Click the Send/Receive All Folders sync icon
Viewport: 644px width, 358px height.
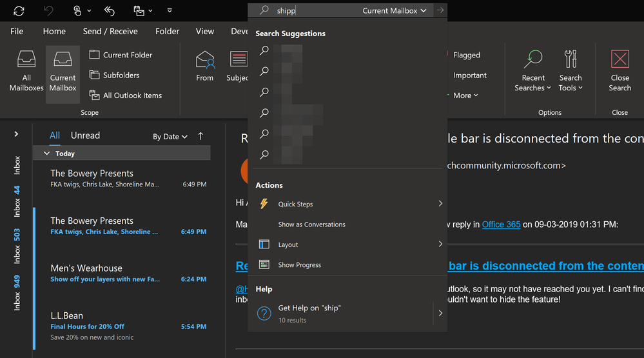[x=19, y=11]
